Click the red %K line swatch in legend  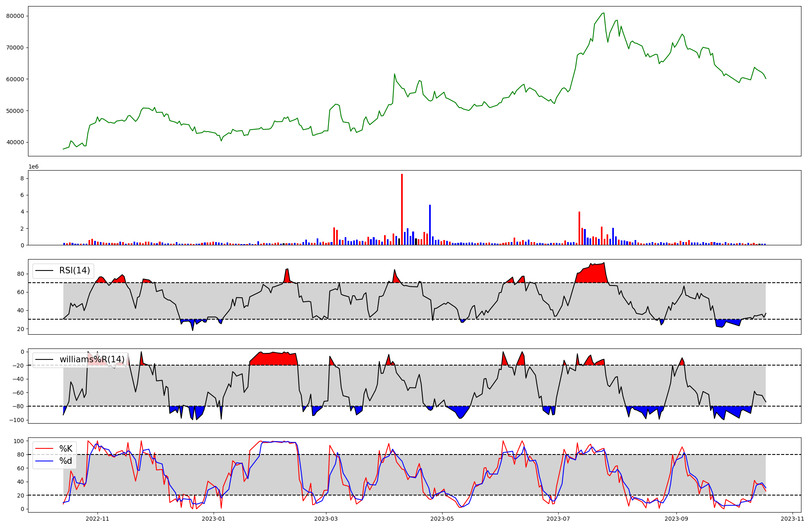(x=44, y=449)
